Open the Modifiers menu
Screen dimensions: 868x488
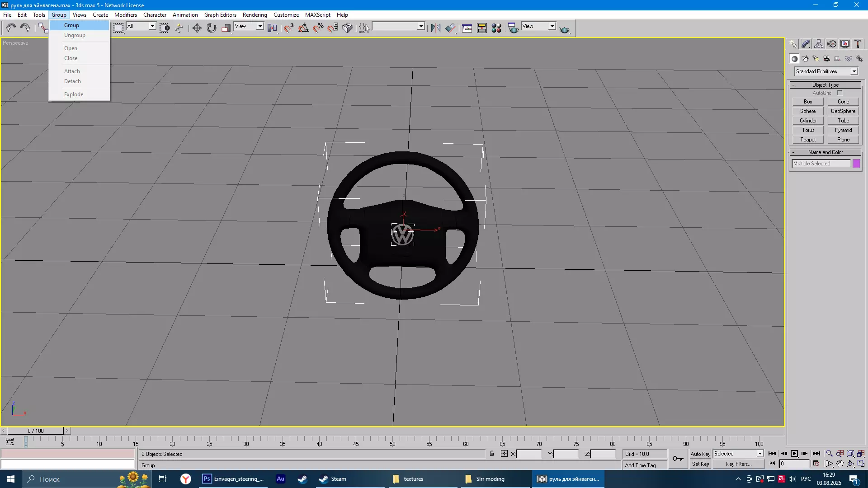tap(125, 14)
